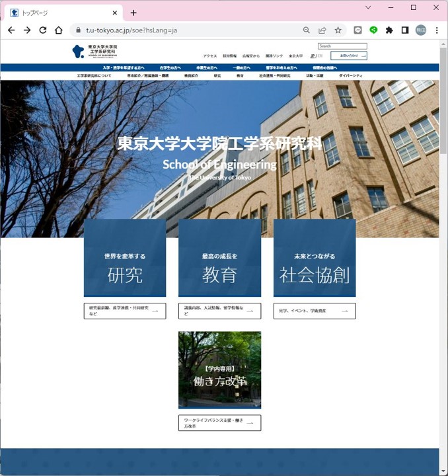
Task: Open the 広報室から link
Action: click(251, 56)
